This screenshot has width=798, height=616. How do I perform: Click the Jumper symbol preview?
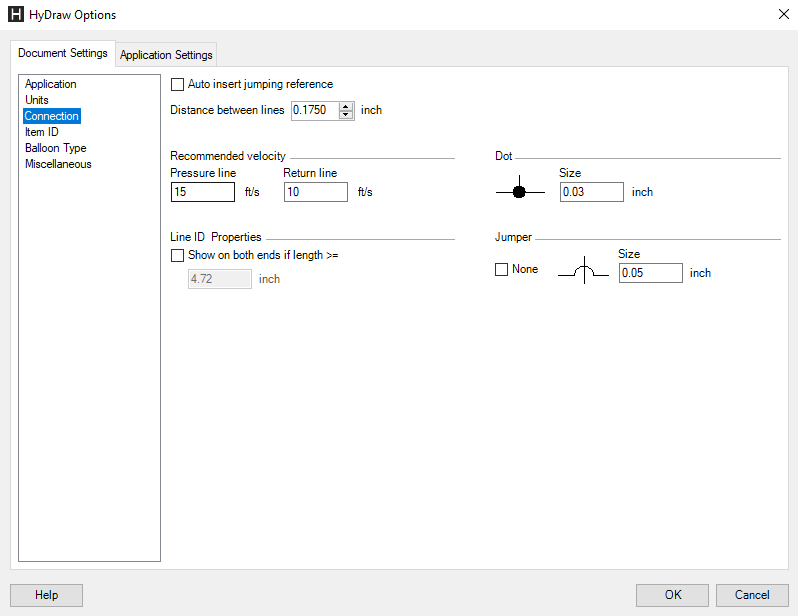(583, 270)
